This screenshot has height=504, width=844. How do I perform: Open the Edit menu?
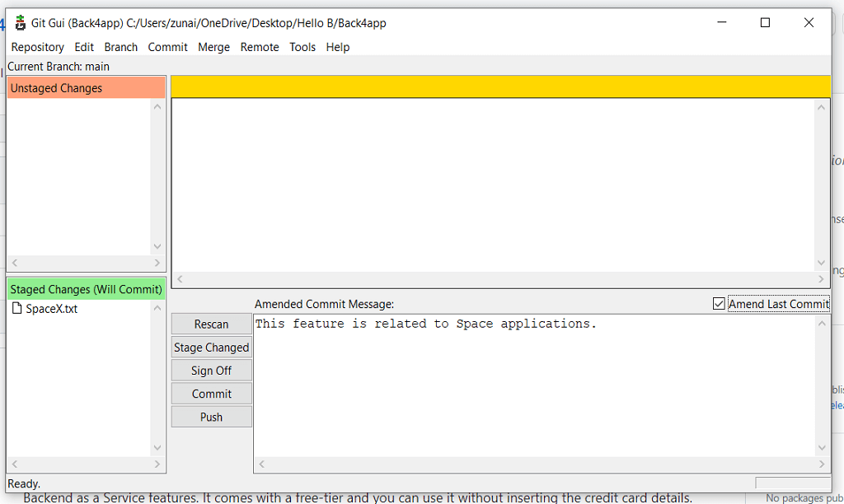coord(84,47)
